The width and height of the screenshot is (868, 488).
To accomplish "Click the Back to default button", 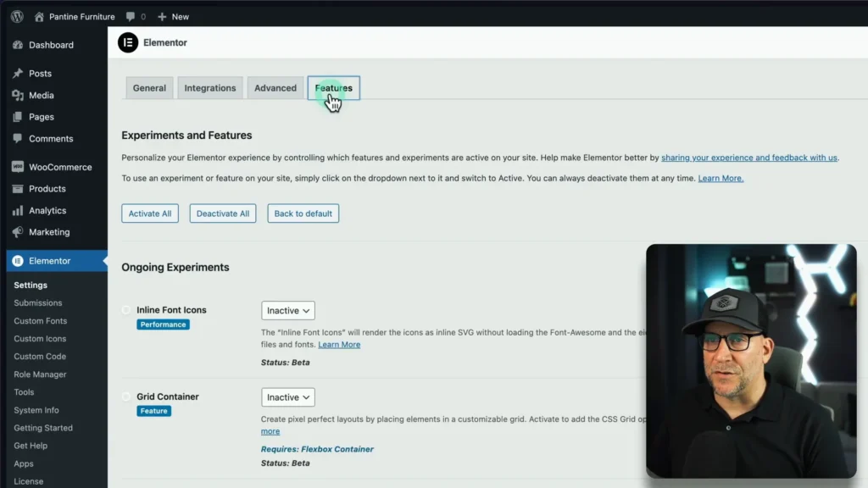I will tap(303, 213).
